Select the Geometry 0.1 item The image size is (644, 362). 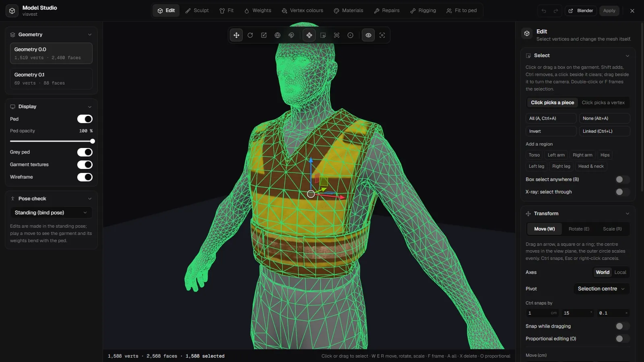pyautogui.click(x=51, y=78)
